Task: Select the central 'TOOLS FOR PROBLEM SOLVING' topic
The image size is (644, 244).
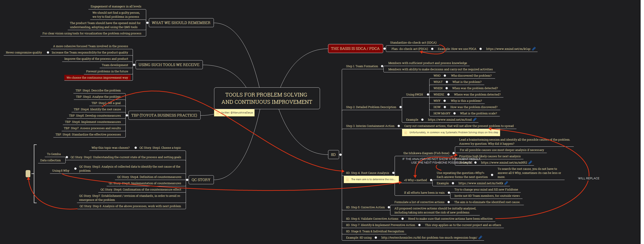Action: [x=266, y=98]
